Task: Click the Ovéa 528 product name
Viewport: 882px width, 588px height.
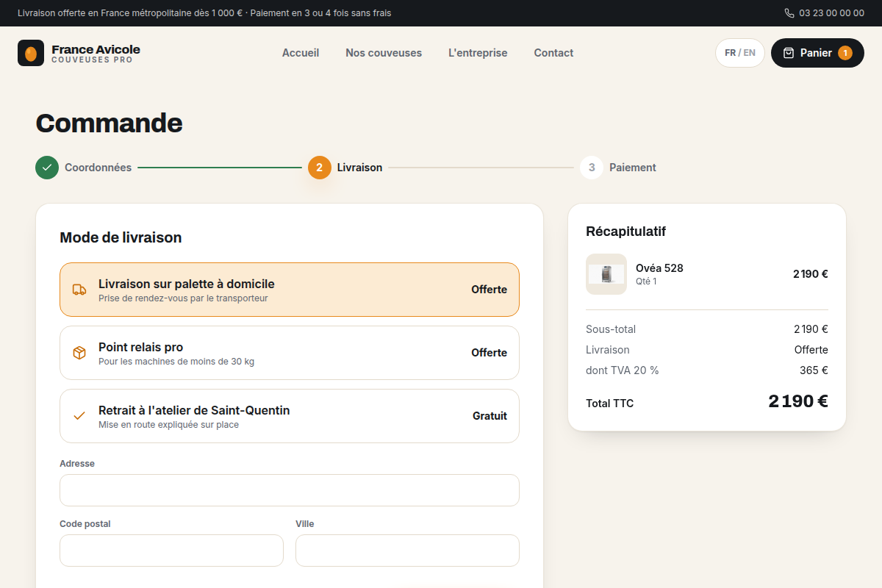Action: 659,268
